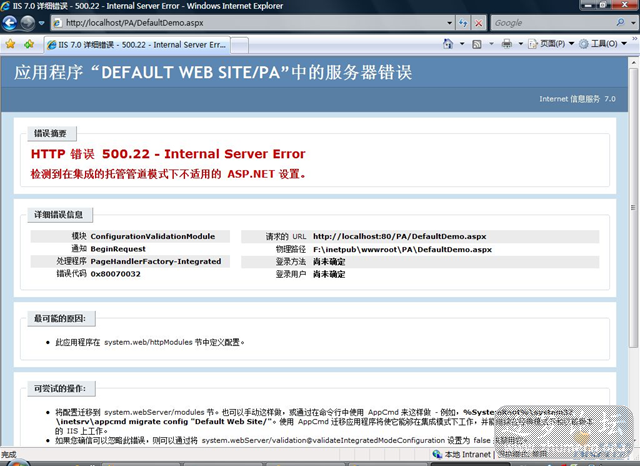640x466 pixels.
Task: Click the requested URL localhost:80 value
Action: point(400,236)
